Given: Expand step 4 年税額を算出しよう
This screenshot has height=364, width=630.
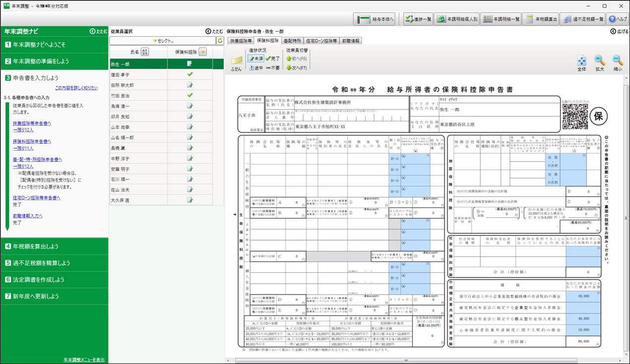Looking at the screenshot, I should (54, 246).
